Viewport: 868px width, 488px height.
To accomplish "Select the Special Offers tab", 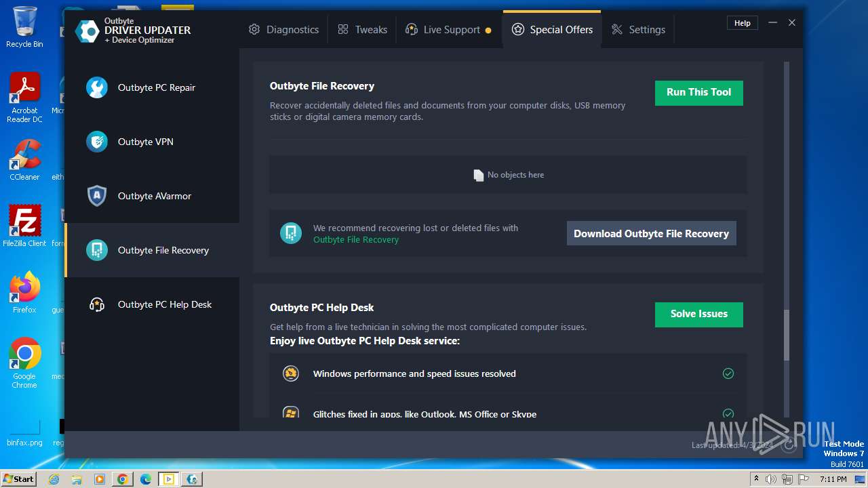I will 552,30.
